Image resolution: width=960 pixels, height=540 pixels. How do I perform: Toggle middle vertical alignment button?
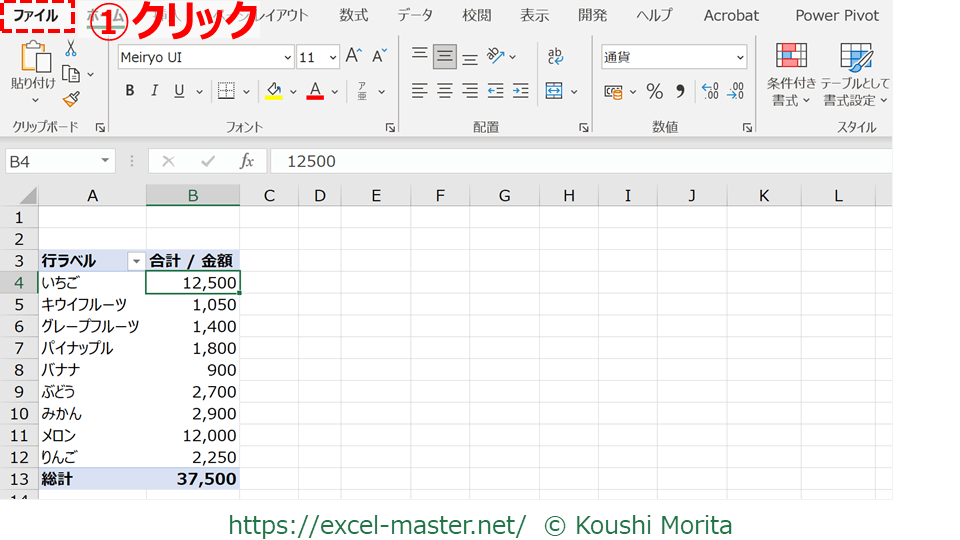[x=445, y=57]
